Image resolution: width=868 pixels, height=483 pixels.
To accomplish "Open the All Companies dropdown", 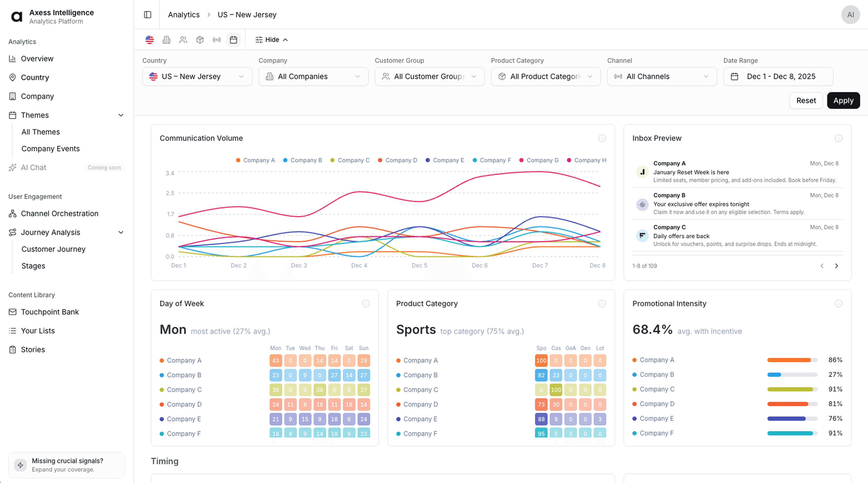I will pyautogui.click(x=313, y=76).
